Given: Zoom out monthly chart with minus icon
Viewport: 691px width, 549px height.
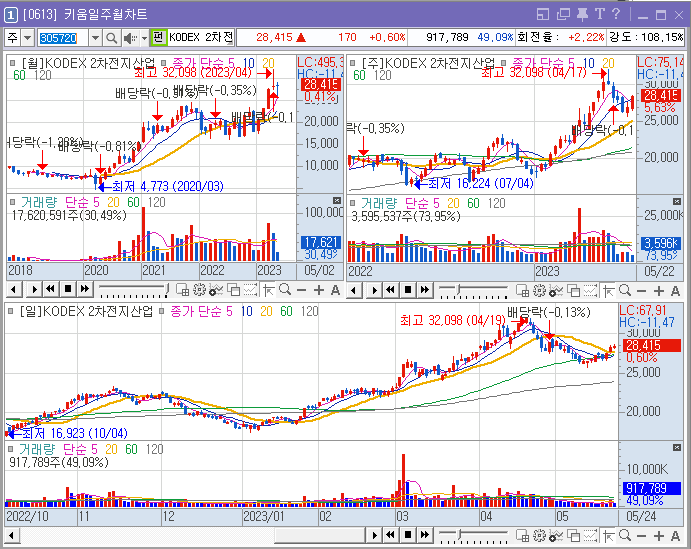Looking at the screenshot, I should coord(301,290).
